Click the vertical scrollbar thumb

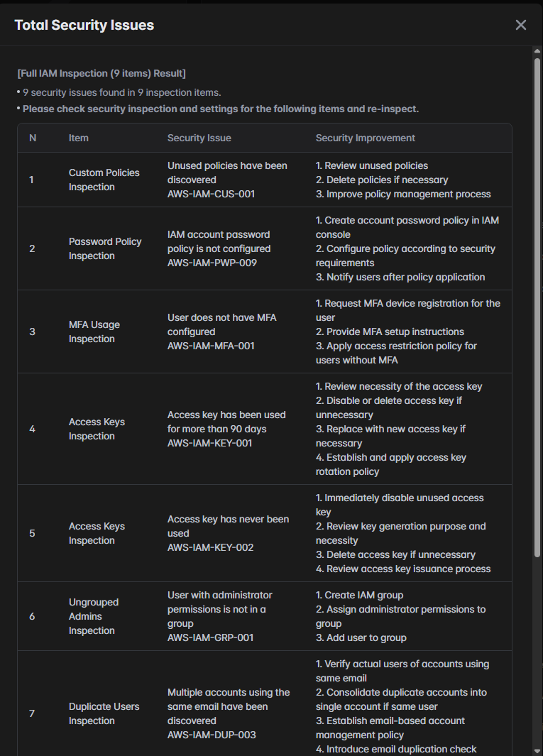537,305
